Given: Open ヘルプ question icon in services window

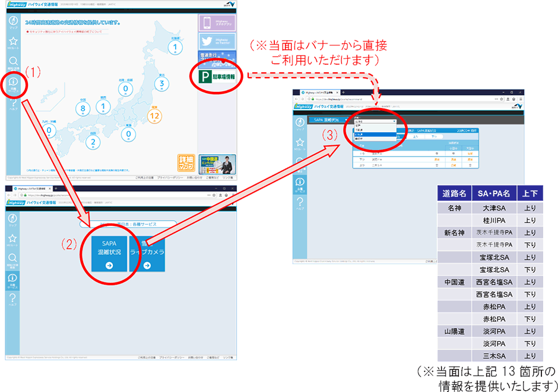Looking at the screenshot, I should point(12,298).
